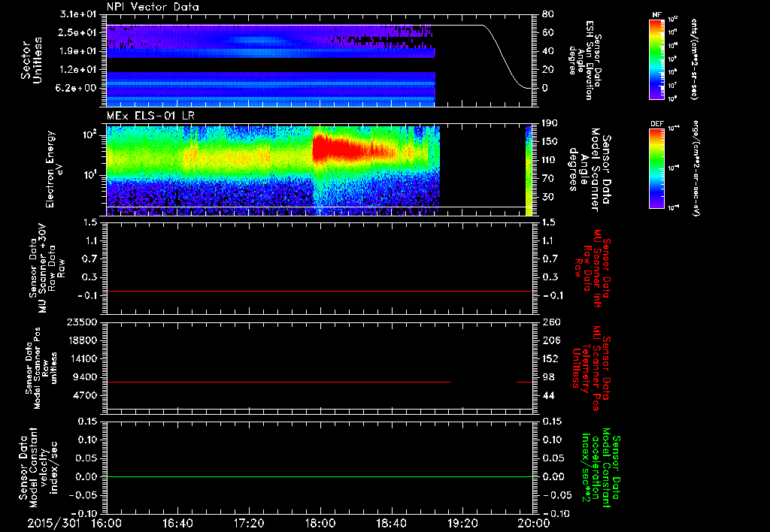Click the NF flux color bar
Screen dimensions: 770x532
[657, 59]
